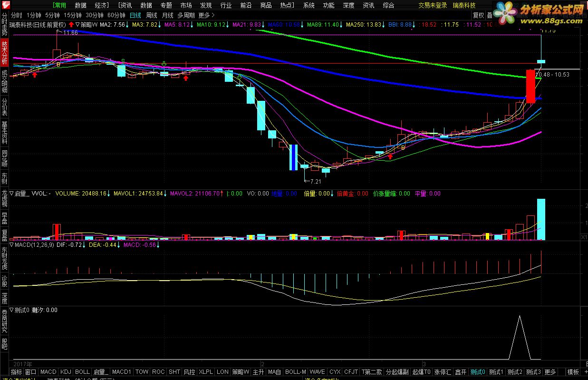Viewport: 588px width, 380px height.
Task: Select the 测试1 indicator tab
Action: (x=496, y=372)
